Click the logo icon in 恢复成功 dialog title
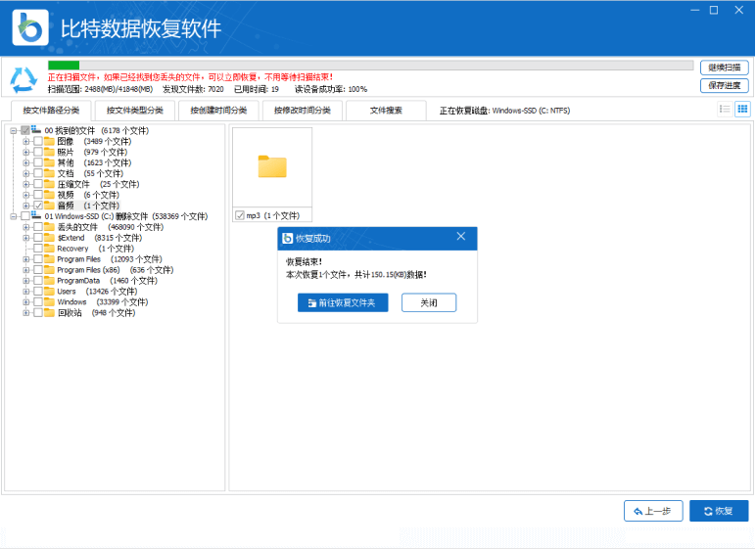Viewport: 756px width, 549px height. coord(288,238)
